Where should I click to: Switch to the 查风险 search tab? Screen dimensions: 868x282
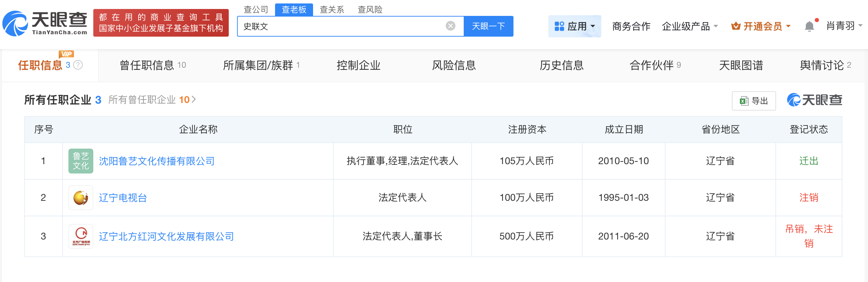tap(370, 9)
